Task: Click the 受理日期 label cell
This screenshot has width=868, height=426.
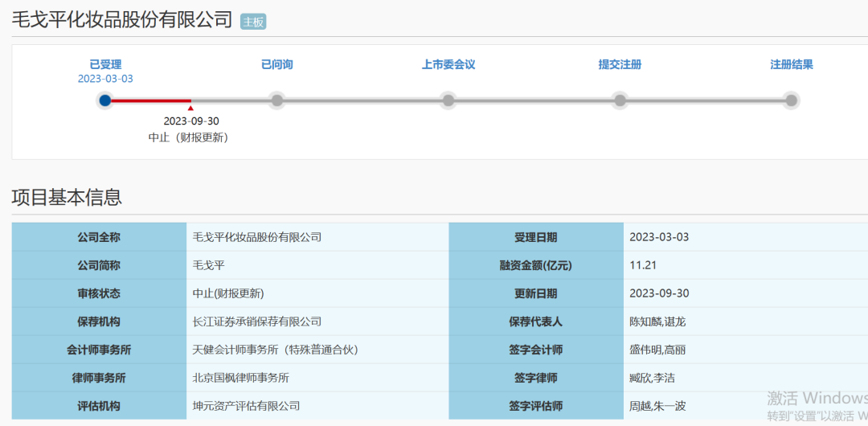Action: click(x=536, y=237)
